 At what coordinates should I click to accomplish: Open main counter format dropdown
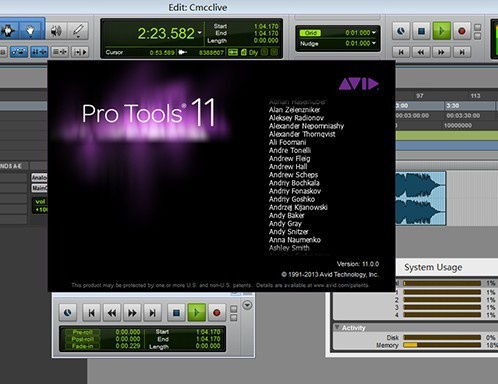point(199,33)
